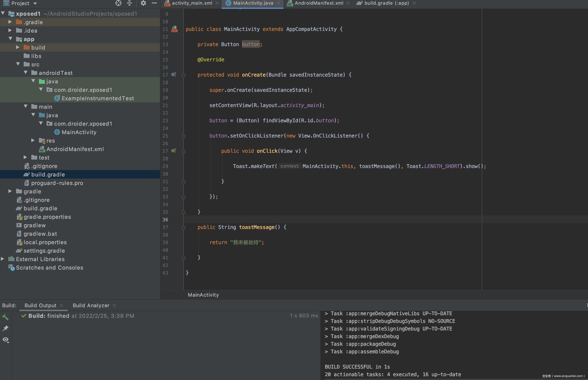
Task: Toggle code fold marker at onCreate line 17
Action: pos(184,75)
